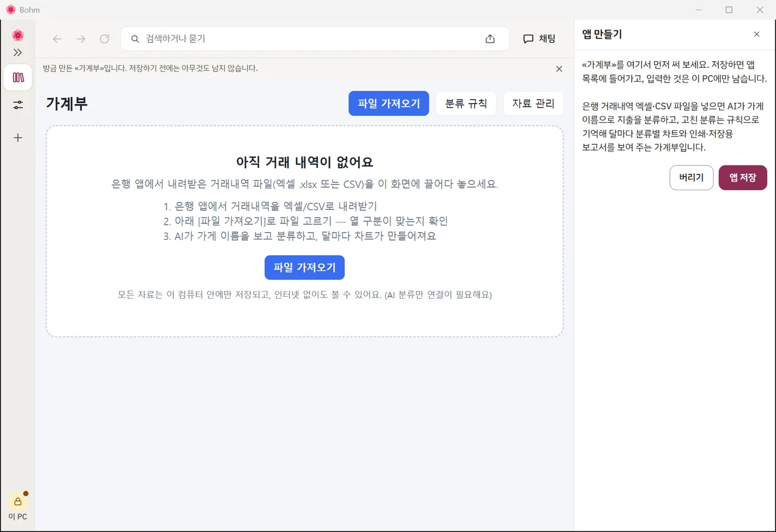The height and width of the screenshot is (532, 776).
Task: Focus the '검색하거나 묻기' search field
Action: point(315,39)
